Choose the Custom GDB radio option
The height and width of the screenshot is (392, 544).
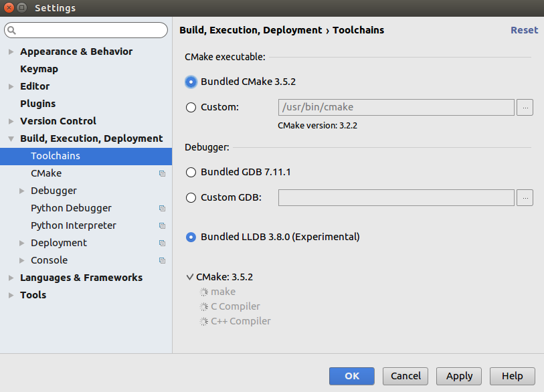coord(191,198)
